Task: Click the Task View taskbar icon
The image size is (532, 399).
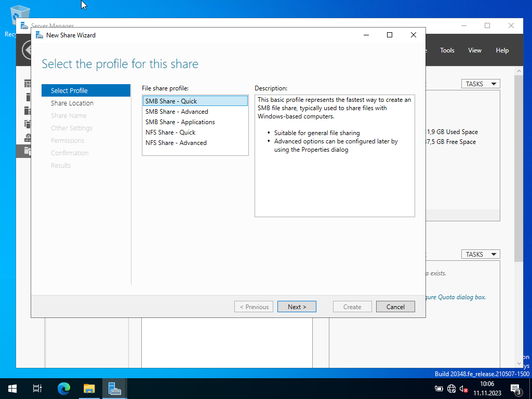Action: 37,388
